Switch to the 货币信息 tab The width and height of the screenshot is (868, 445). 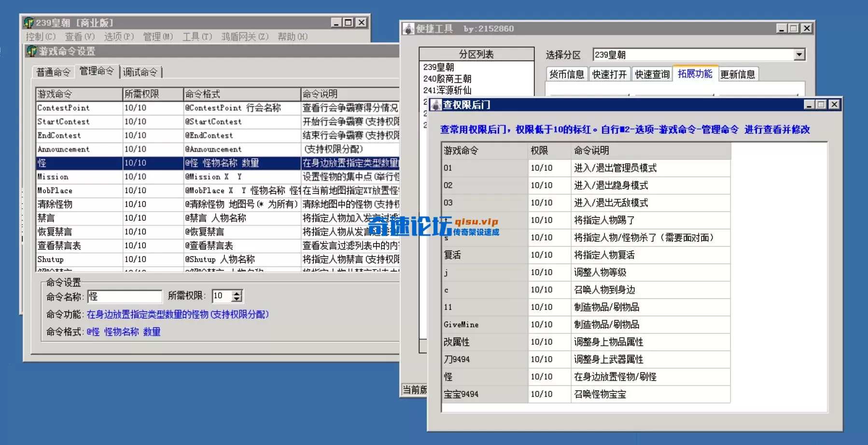[567, 74]
